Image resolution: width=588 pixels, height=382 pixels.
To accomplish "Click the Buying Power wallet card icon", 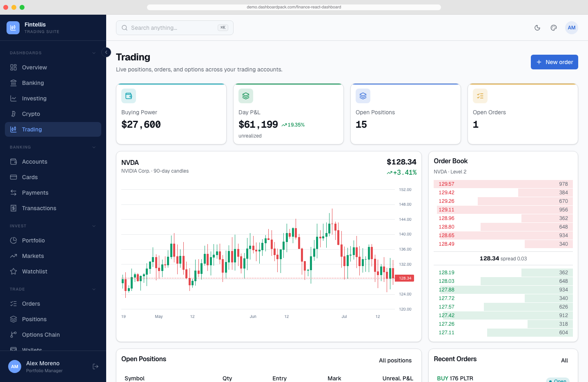I will (x=129, y=96).
